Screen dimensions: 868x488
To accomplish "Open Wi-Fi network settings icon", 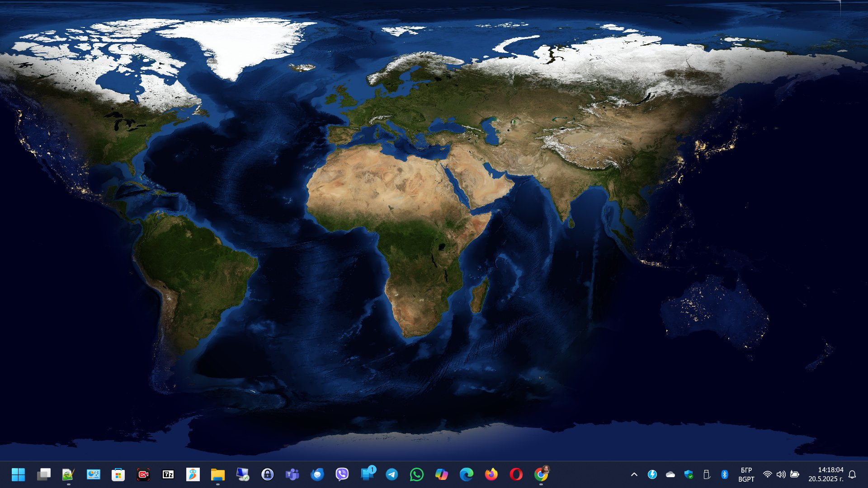I will coord(767,474).
